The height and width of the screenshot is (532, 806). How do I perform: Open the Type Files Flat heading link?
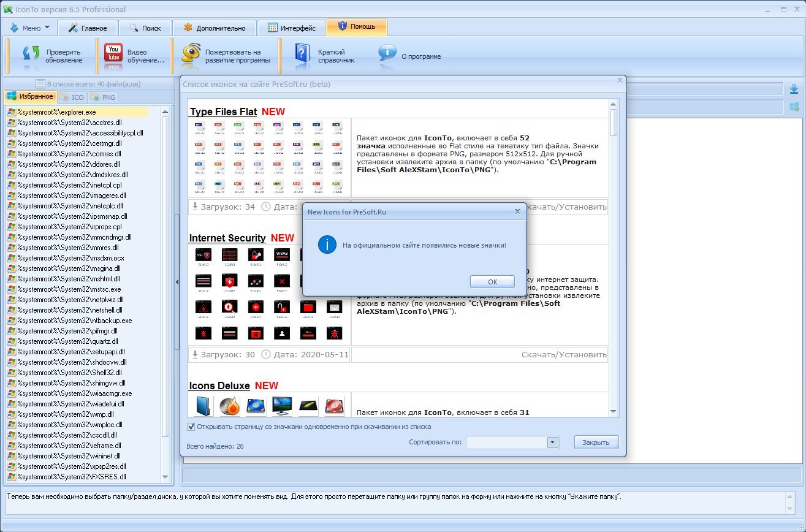(223, 112)
